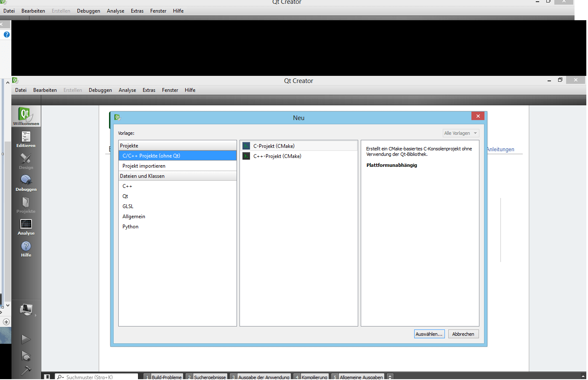Screen dimensions: 588x380
Task: Select the GLSL file category
Action: (x=178, y=206)
